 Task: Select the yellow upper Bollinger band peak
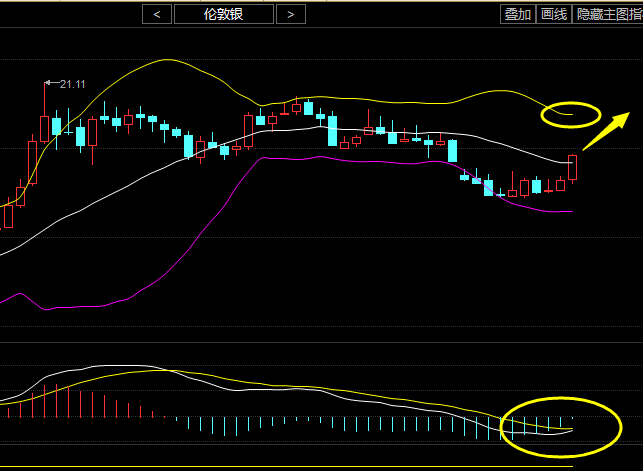point(165,60)
